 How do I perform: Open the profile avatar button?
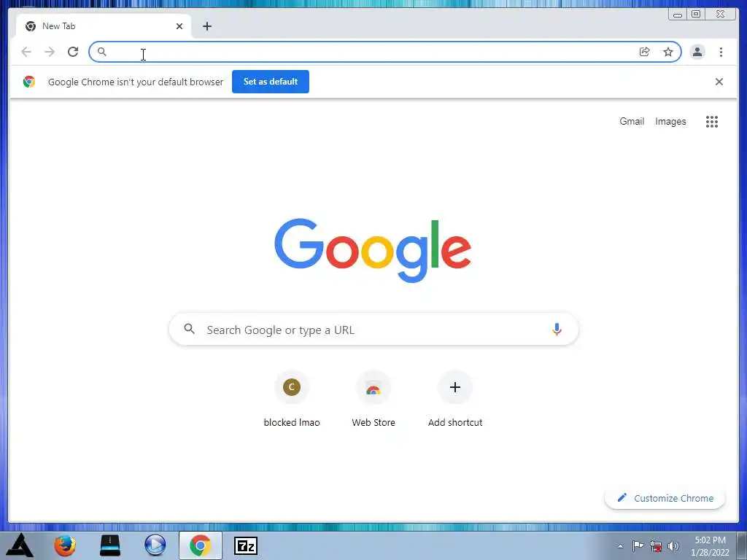click(697, 52)
